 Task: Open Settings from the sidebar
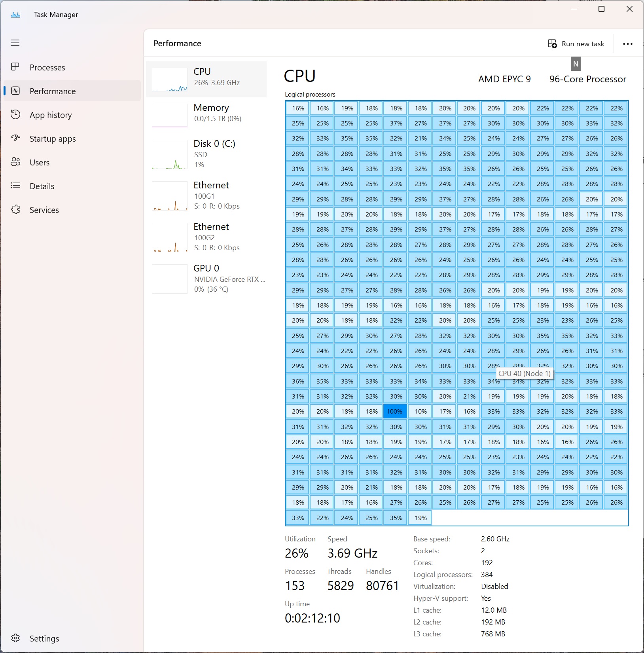[72, 638]
